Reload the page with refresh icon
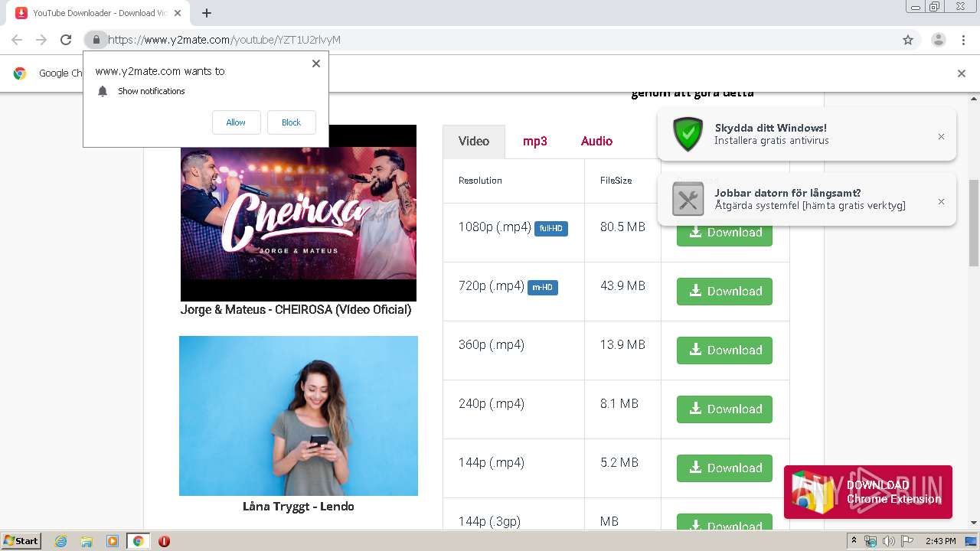 pos(66,40)
